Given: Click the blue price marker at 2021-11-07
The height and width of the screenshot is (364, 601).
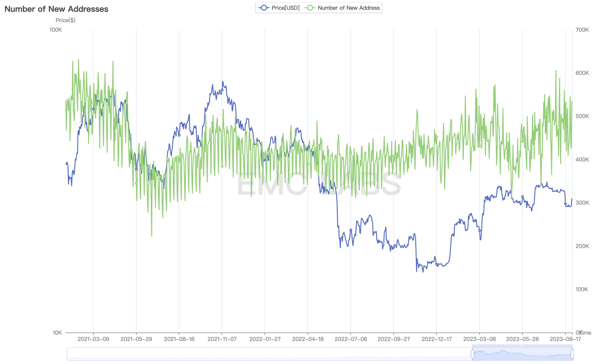Looking at the screenshot, I should pos(222,90).
